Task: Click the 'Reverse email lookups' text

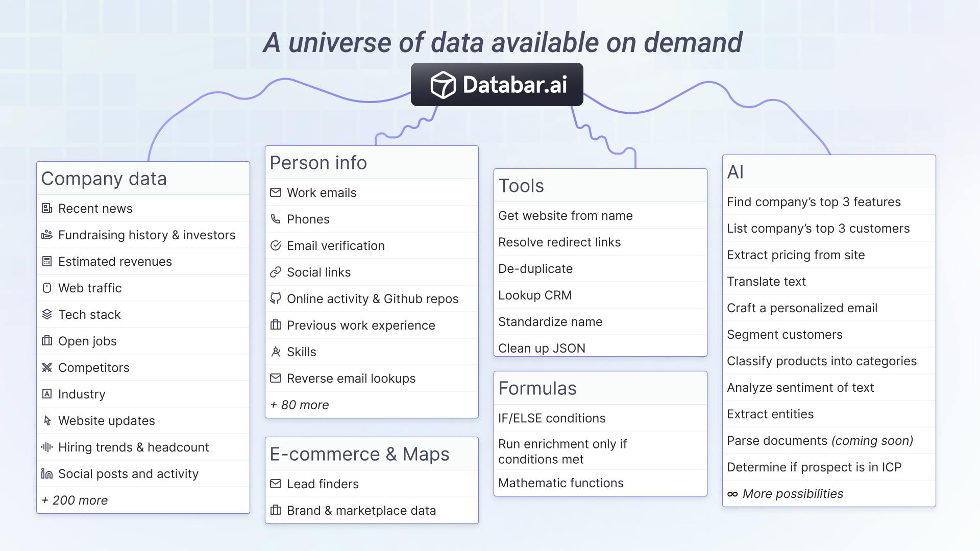Action: coord(351,378)
